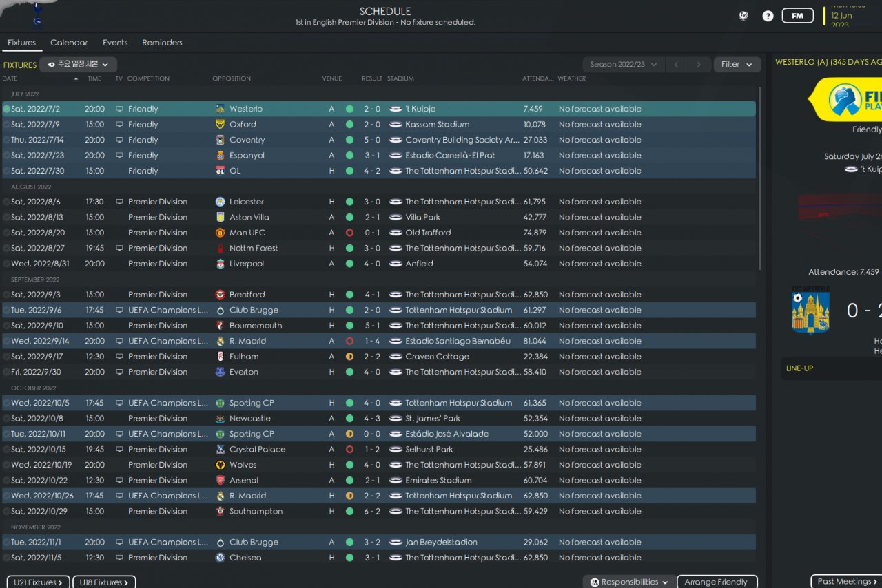Toggle selection tick on Leicester fixture
This screenshot has width=882, height=588.
(x=7, y=202)
